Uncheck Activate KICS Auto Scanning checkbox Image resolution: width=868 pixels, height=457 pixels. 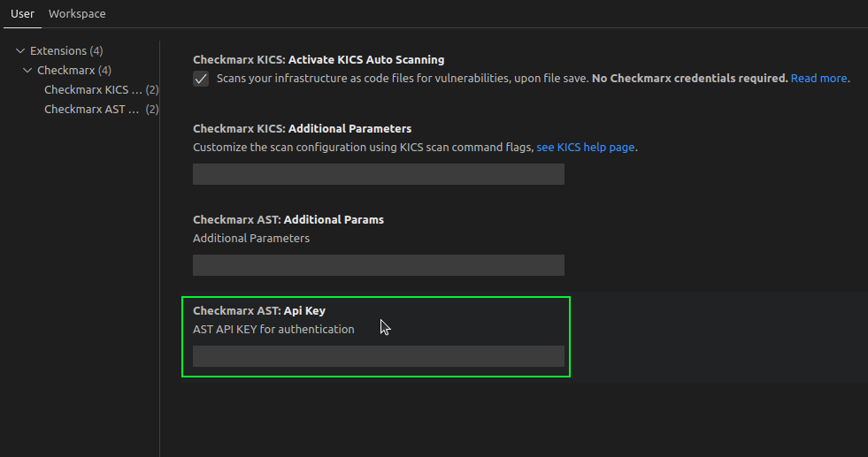pyautogui.click(x=201, y=79)
